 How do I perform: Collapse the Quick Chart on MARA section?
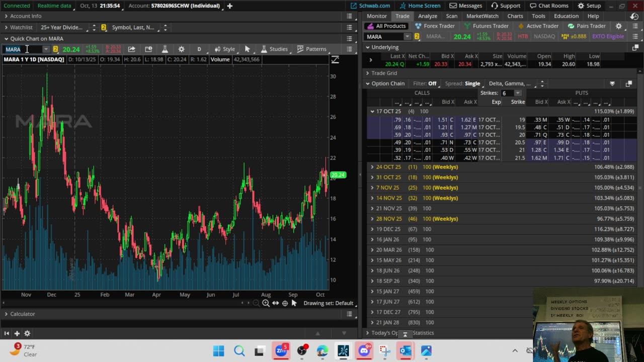click(x=6, y=39)
